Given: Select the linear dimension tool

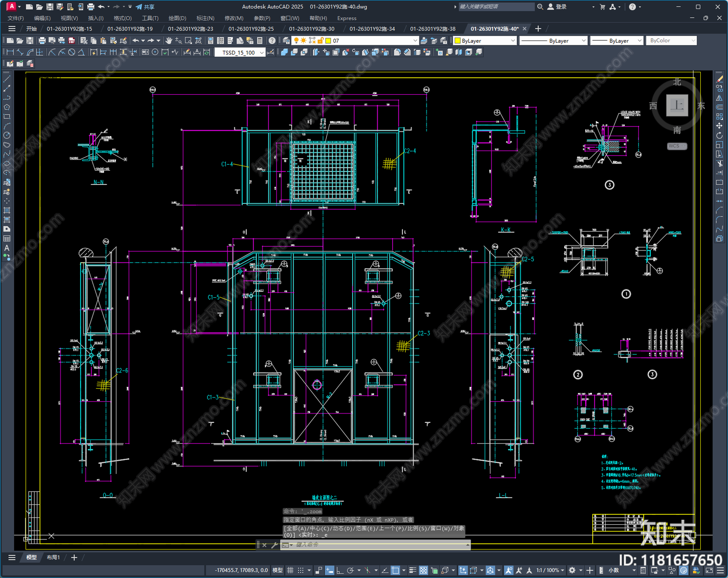Looking at the screenshot, I should (10, 52).
